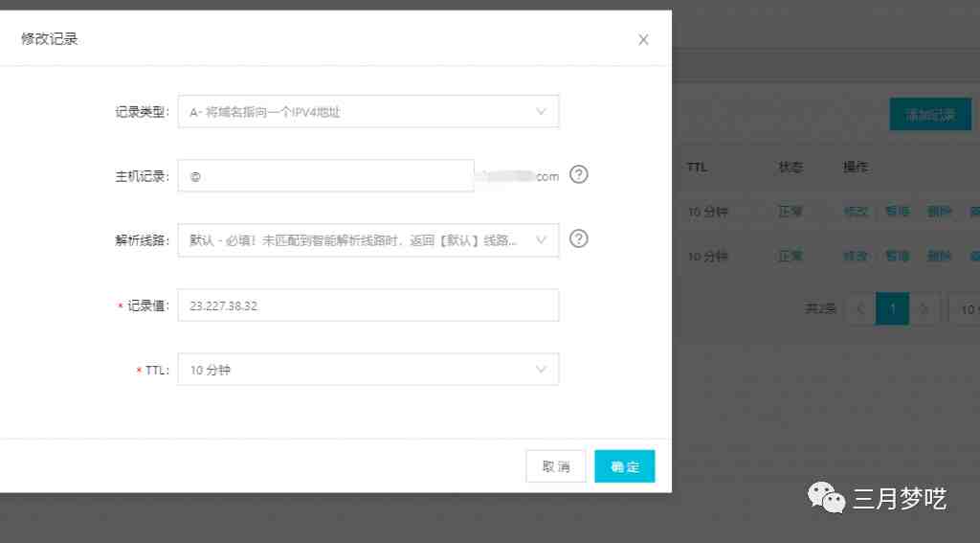Select page 1 in pagination

(893, 308)
